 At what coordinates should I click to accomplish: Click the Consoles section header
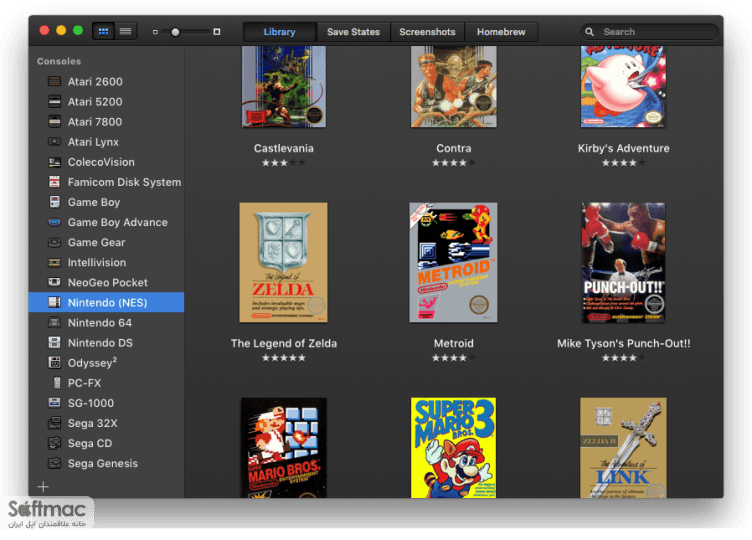point(59,61)
